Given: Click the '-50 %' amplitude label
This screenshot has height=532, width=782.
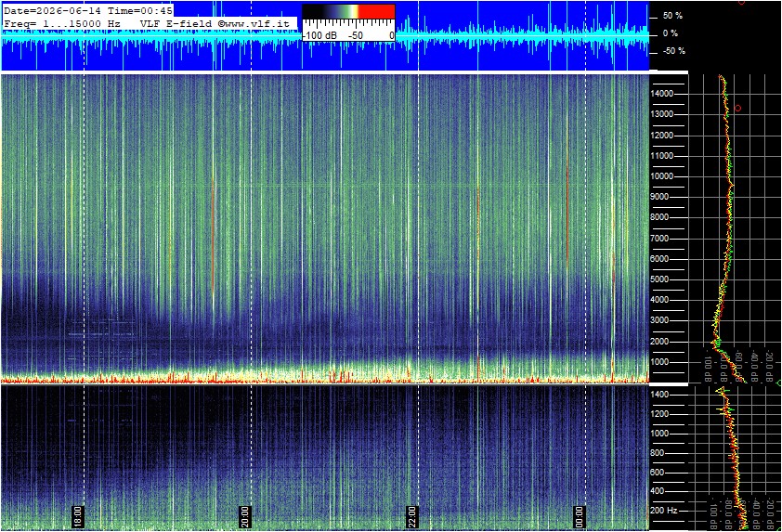Looking at the screenshot, I should [x=673, y=51].
